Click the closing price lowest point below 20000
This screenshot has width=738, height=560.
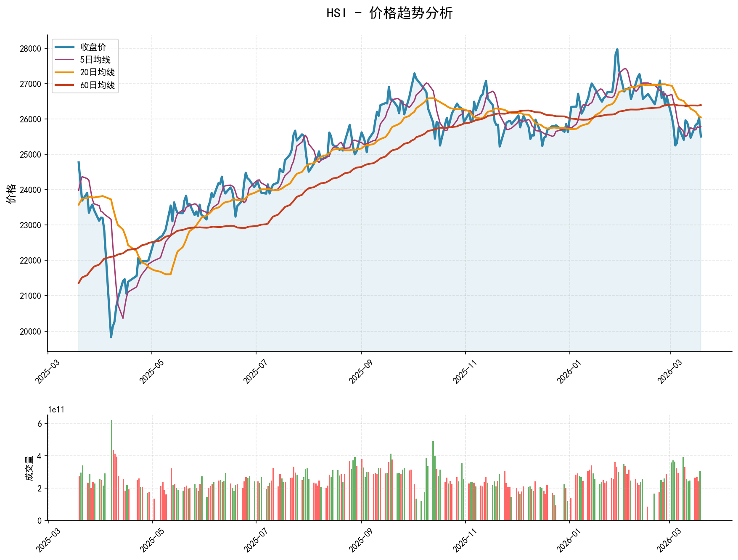pos(111,337)
